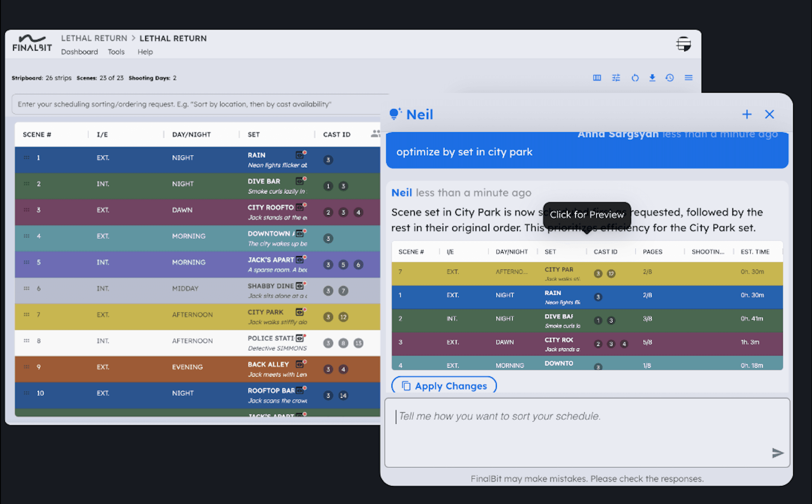Viewport: 812px width, 504px height.
Task: Click the circular refresh schedule icon
Action: [635, 78]
